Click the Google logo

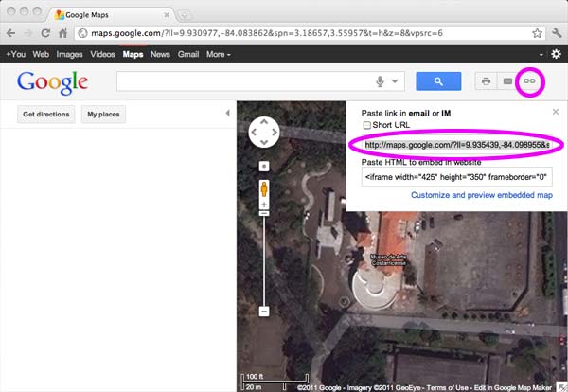pyautogui.click(x=52, y=82)
